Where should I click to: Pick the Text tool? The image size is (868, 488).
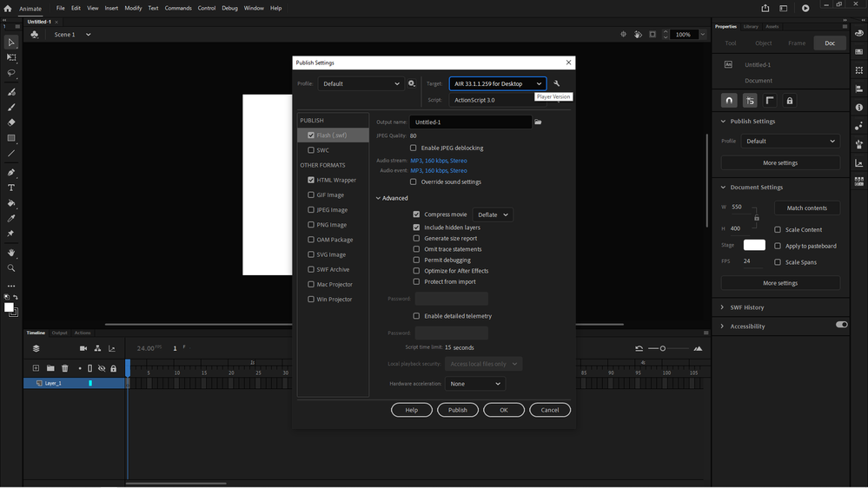pos(11,188)
